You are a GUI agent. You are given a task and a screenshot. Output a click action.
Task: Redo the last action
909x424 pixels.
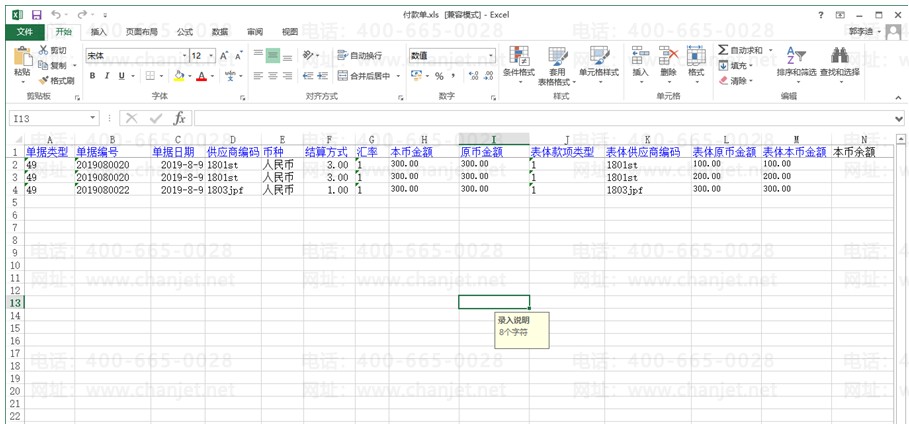point(82,15)
